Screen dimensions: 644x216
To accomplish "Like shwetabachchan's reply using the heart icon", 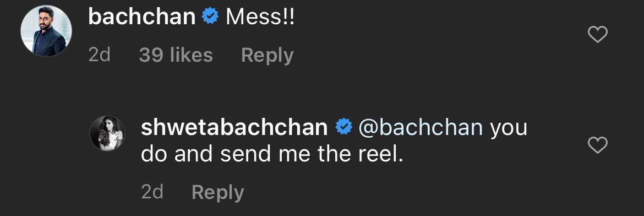I will tap(598, 145).
